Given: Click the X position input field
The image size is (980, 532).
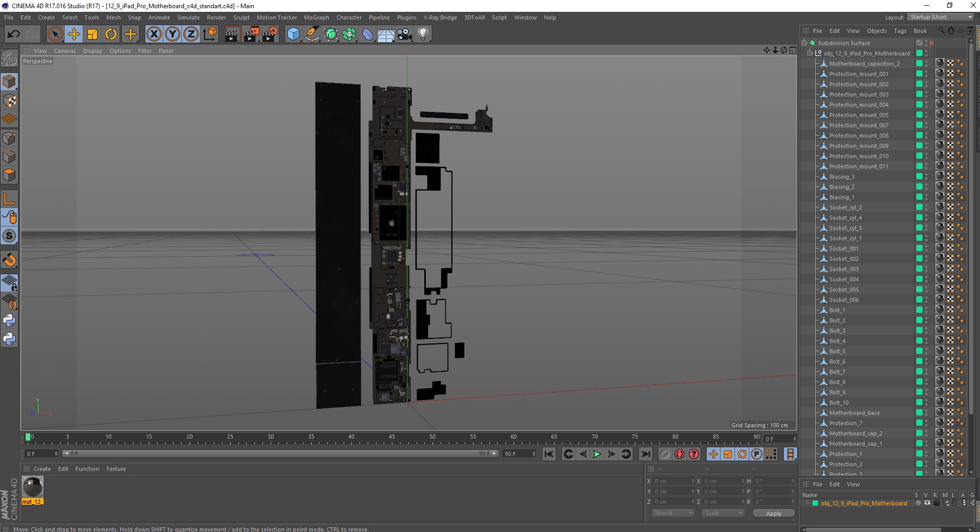Looking at the screenshot, I should (x=673, y=481).
